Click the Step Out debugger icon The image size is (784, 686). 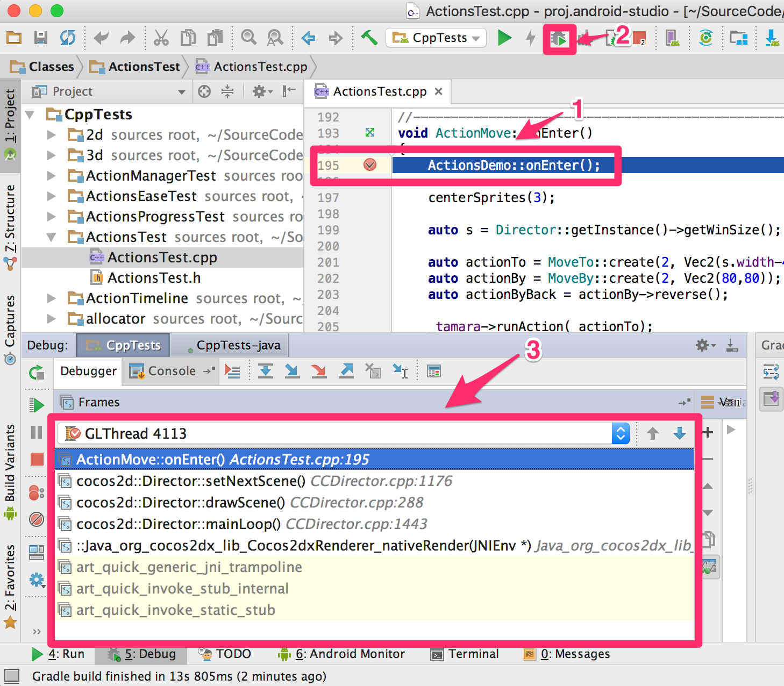(346, 371)
